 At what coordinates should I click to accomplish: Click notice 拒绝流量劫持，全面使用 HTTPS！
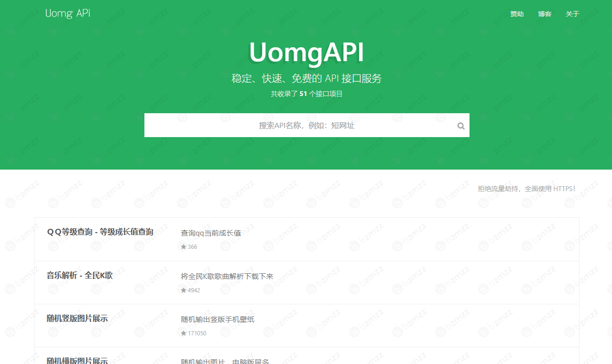point(527,189)
